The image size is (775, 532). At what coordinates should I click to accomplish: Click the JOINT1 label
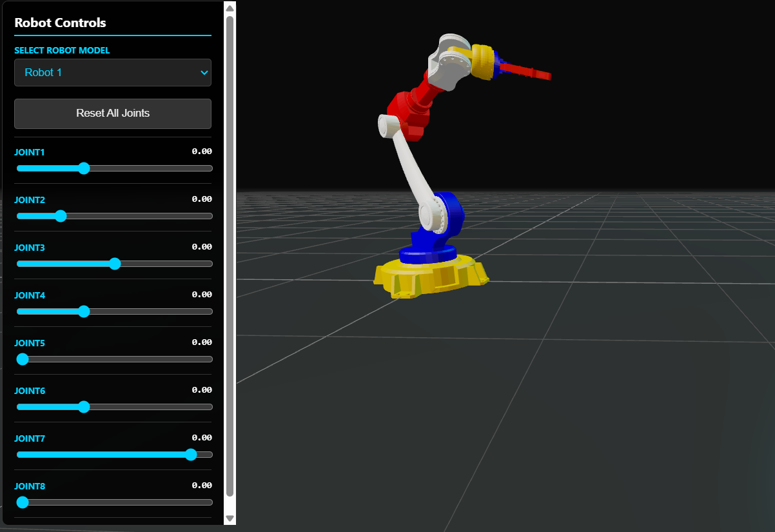[30, 152]
